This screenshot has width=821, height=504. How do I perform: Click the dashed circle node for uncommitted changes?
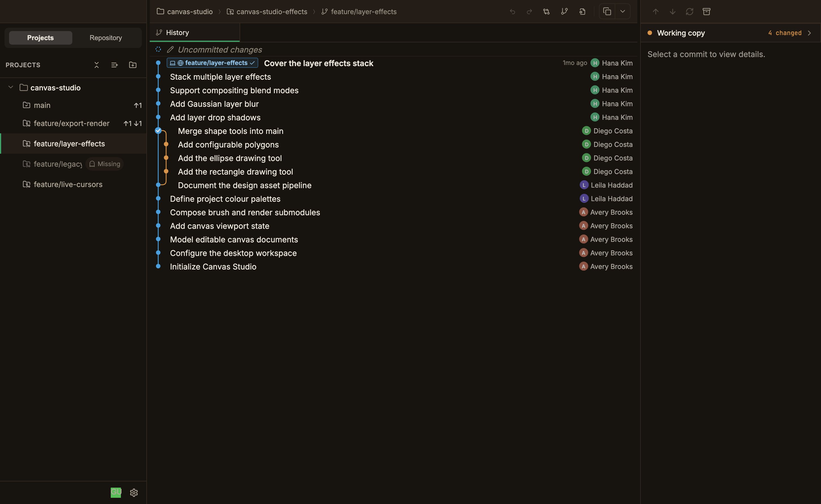(x=158, y=49)
